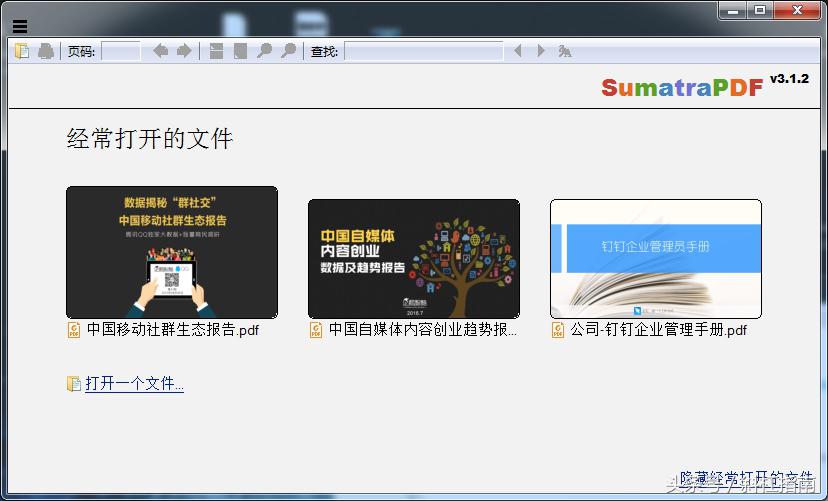Click file name 中国自媒体内容创业趋势报...

(x=422, y=330)
